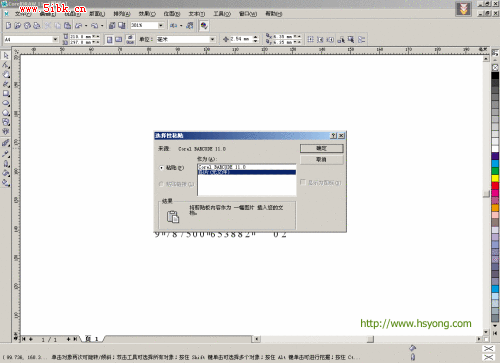The image size is (500, 363).
Task: Open the zoom level dropdown
Action: tap(161, 25)
